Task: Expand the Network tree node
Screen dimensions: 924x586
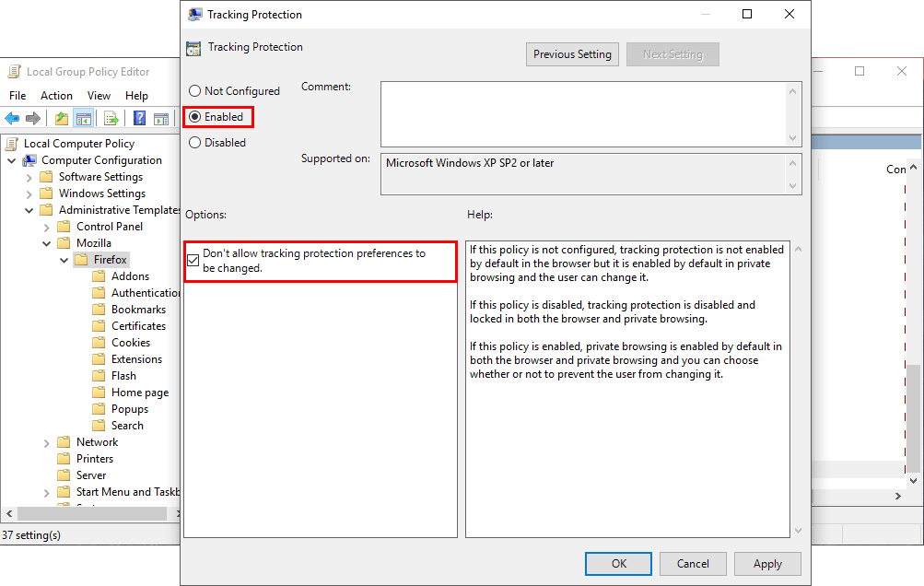Action: pyautogui.click(x=46, y=441)
